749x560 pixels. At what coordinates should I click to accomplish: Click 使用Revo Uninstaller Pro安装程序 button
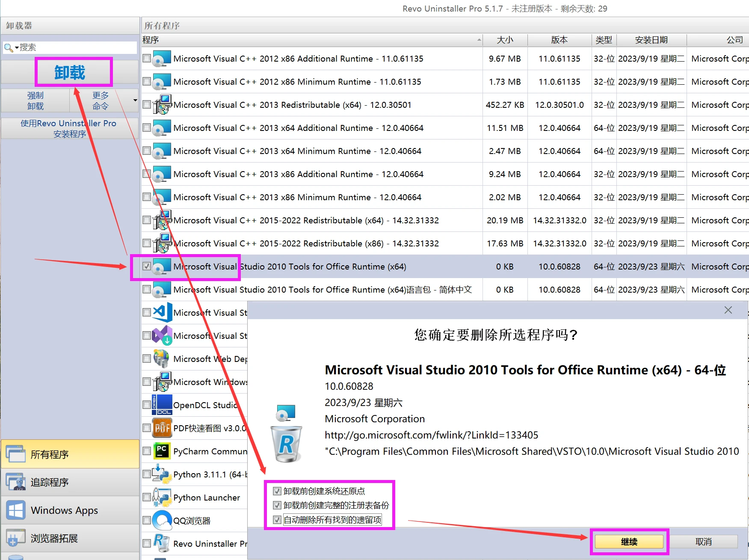(x=70, y=128)
